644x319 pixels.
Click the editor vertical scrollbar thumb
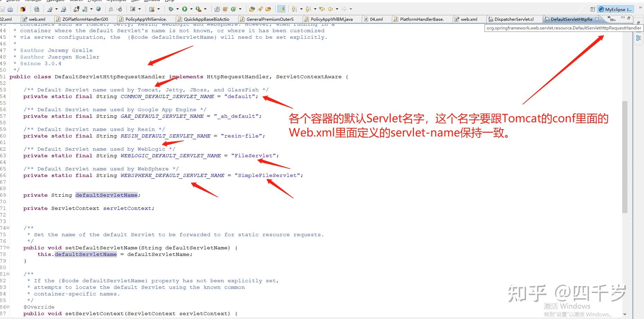tap(625, 157)
